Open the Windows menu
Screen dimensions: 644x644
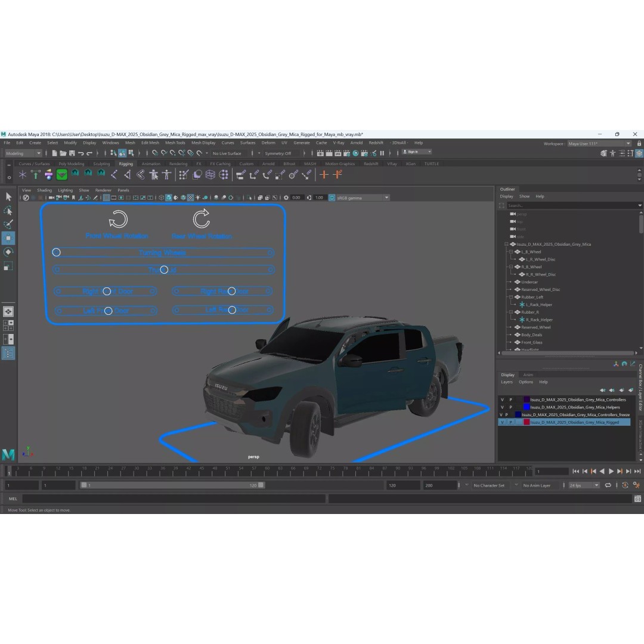tap(110, 143)
